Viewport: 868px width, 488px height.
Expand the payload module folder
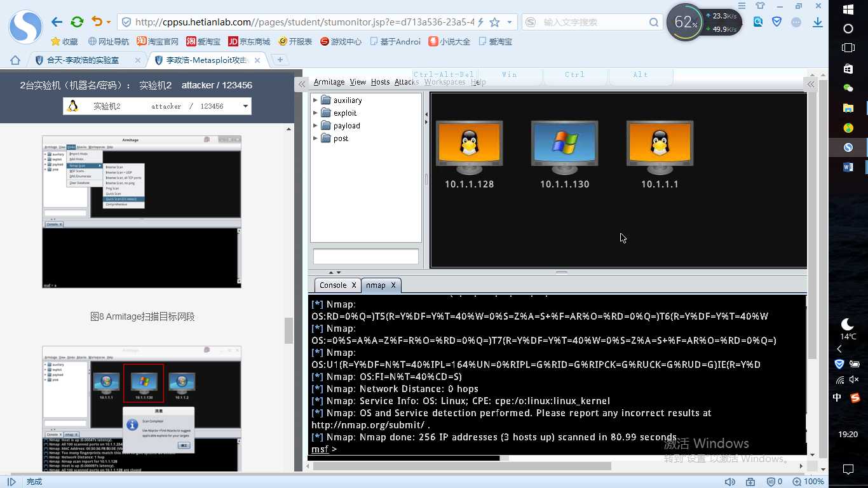pyautogui.click(x=315, y=126)
